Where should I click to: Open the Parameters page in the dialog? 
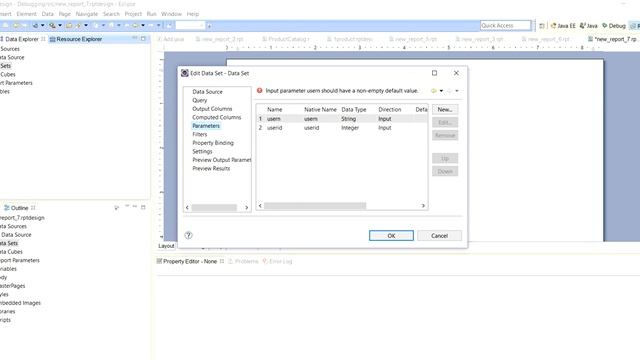pos(206,126)
